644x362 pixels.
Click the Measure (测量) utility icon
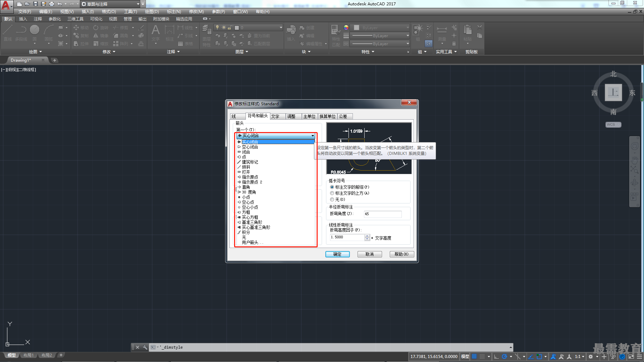point(442,33)
